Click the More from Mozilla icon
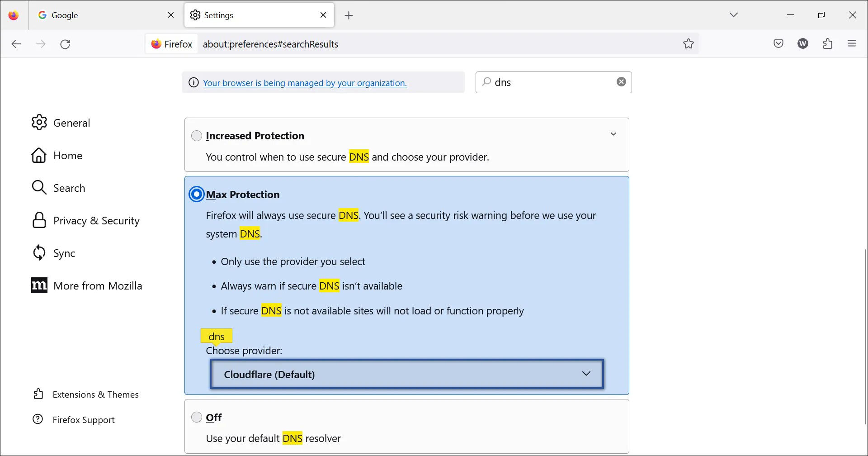This screenshot has width=868, height=456. (x=39, y=285)
